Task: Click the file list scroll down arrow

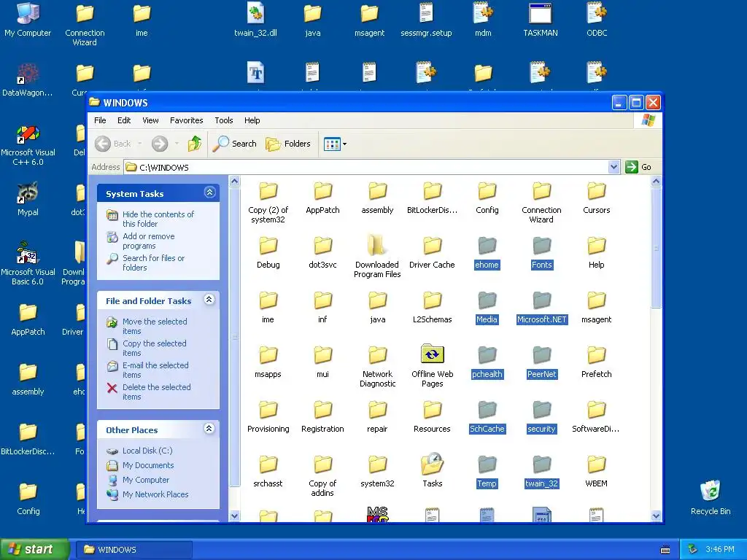Action: tap(656, 516)
